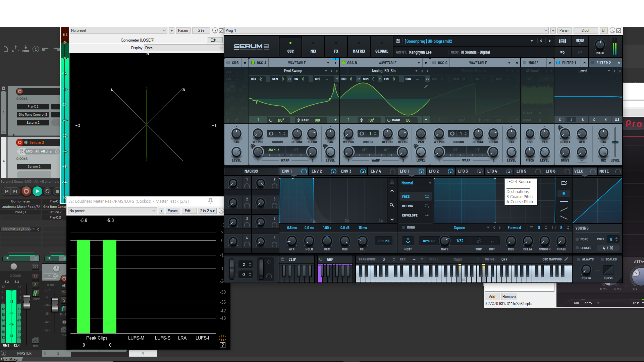644x362 pixels.
Task: Click OSC MAPPING pencil icon
Action: point(566,259)
